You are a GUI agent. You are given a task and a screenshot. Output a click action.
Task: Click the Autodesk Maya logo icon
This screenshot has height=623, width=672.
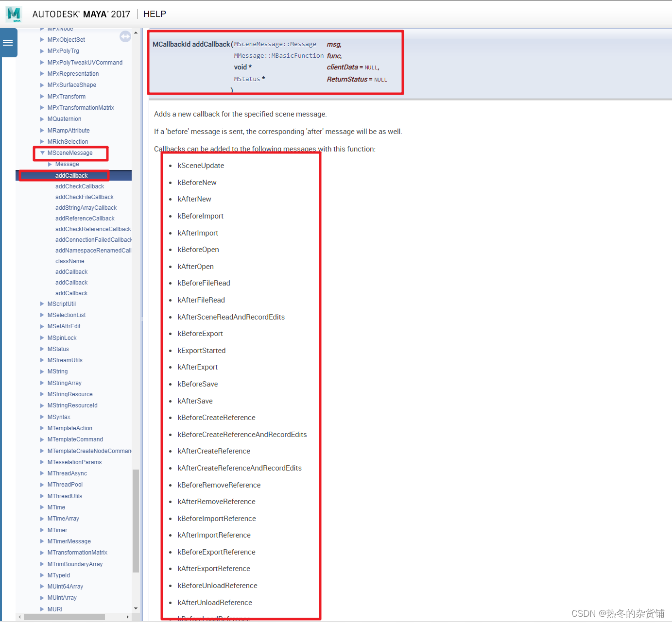click(x=14, y=14)
